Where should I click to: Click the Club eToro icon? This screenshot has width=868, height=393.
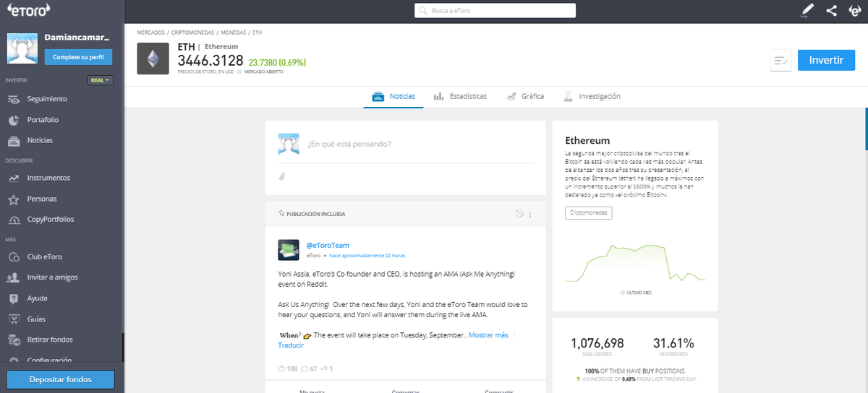coord(13,257)
